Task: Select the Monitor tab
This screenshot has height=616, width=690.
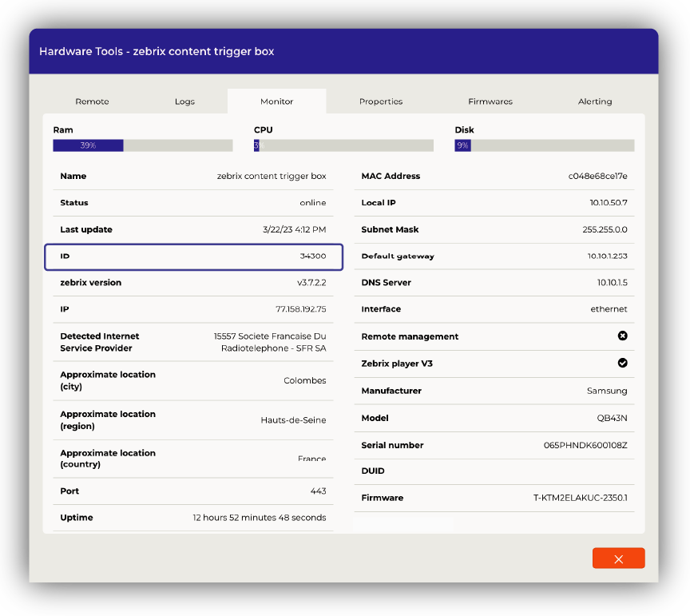Action: [276, 101]
